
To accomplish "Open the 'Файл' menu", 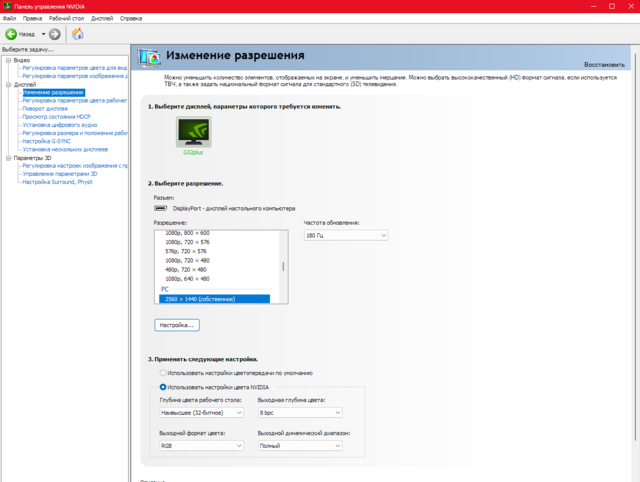I will pyautogui.click(x=9, y=18).
